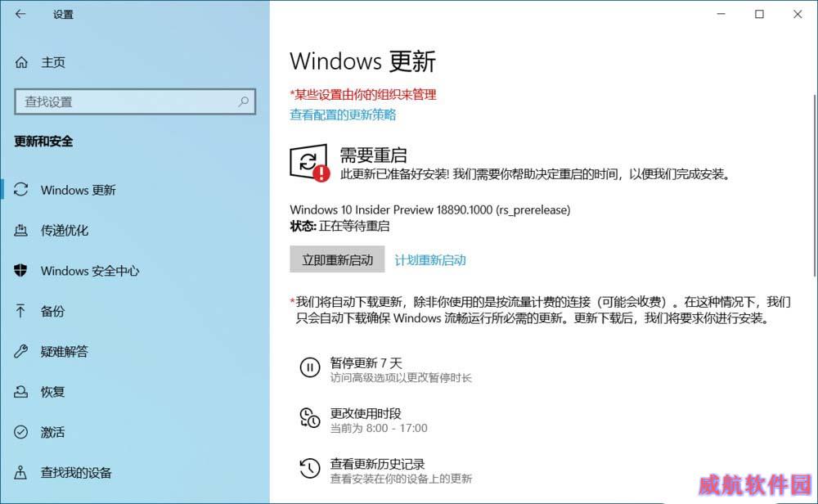Open Windows 安全中心 shield icon
Screen dimensions: 818x504
pos(21,270)
